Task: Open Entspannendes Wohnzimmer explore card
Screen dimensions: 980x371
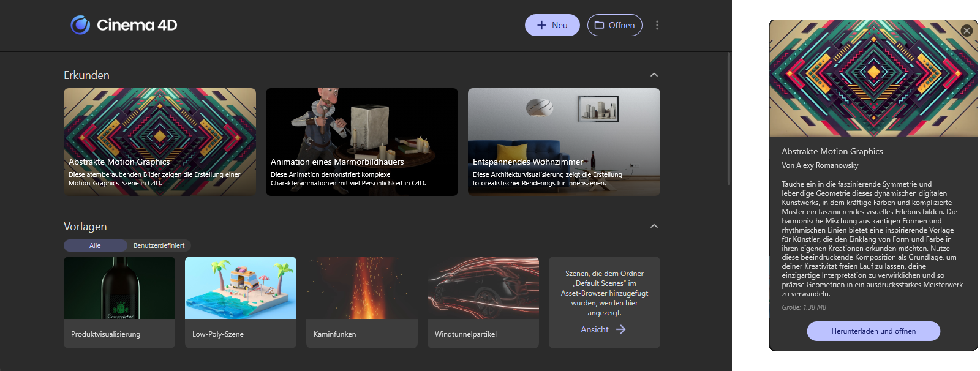Action: 563,141
